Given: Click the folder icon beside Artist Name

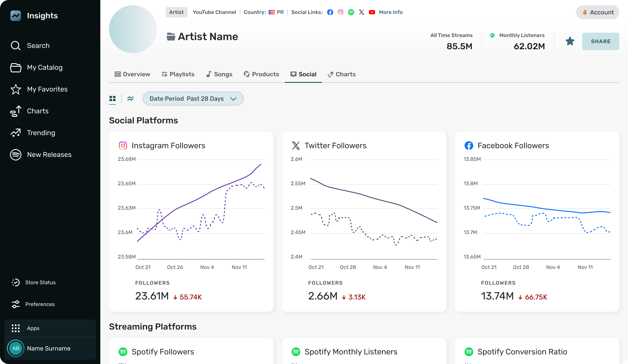Looking at the screenshot, I should (x=171, y=37).
